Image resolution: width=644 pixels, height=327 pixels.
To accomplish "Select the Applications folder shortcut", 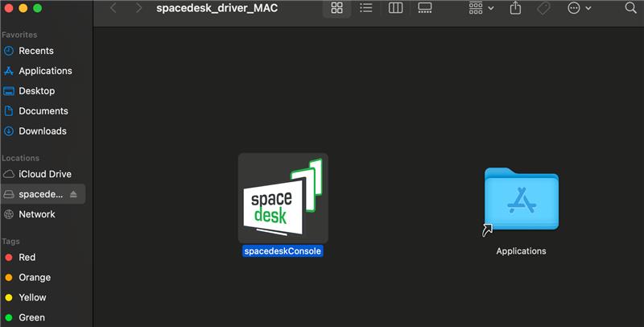I will pos(521,201).
